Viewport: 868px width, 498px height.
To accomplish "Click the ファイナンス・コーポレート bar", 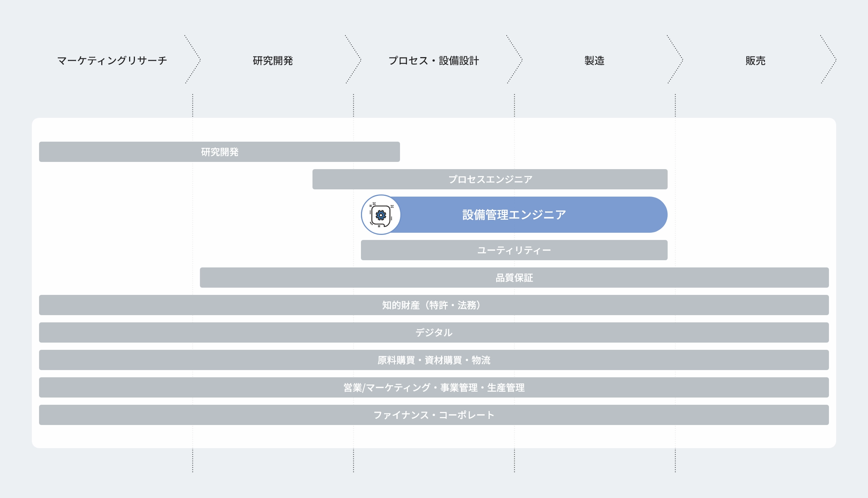I will point(434,415).
